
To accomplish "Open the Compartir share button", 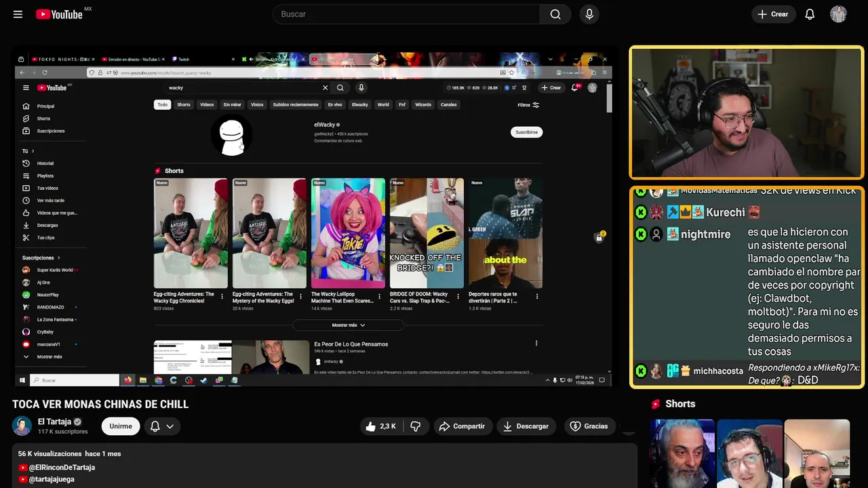I will click(x=462, y=426).
